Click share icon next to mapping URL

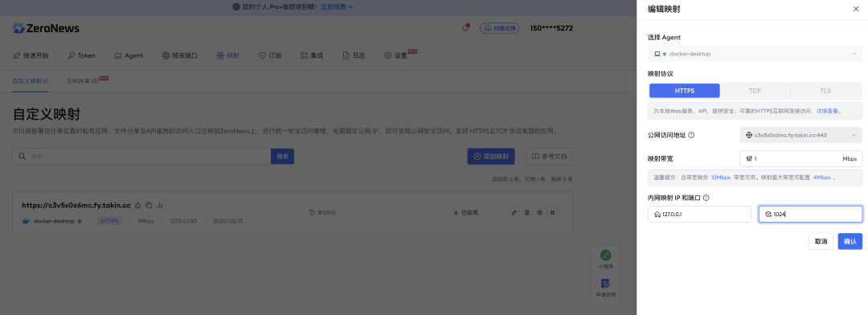click(138, 205)
